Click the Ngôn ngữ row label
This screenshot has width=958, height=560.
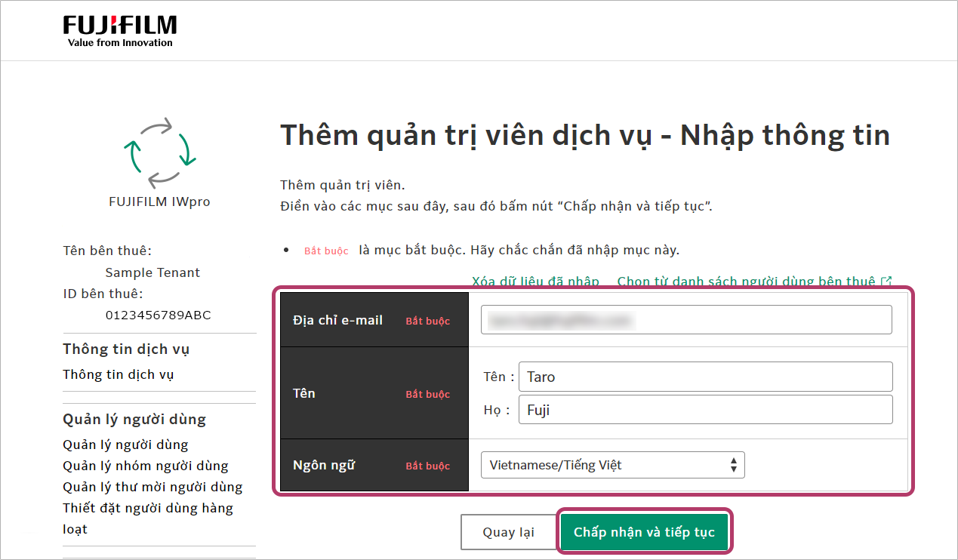[324, 465]
